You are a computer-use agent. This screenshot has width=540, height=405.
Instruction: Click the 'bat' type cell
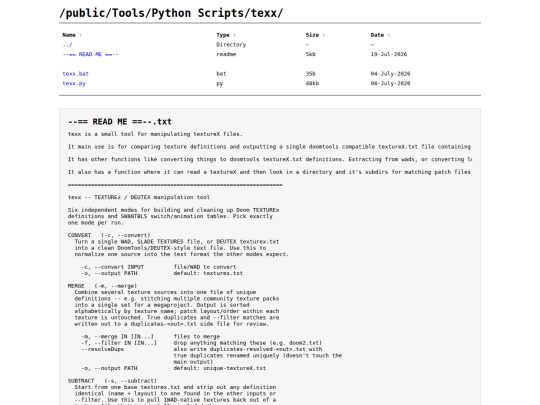tap(221, 74)
